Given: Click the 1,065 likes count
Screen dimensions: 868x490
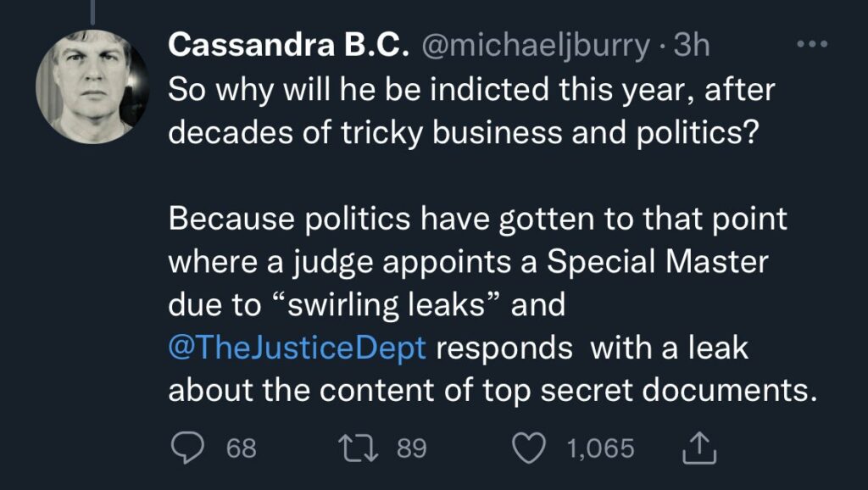Looking at the screenshot, I should (601, 448).
